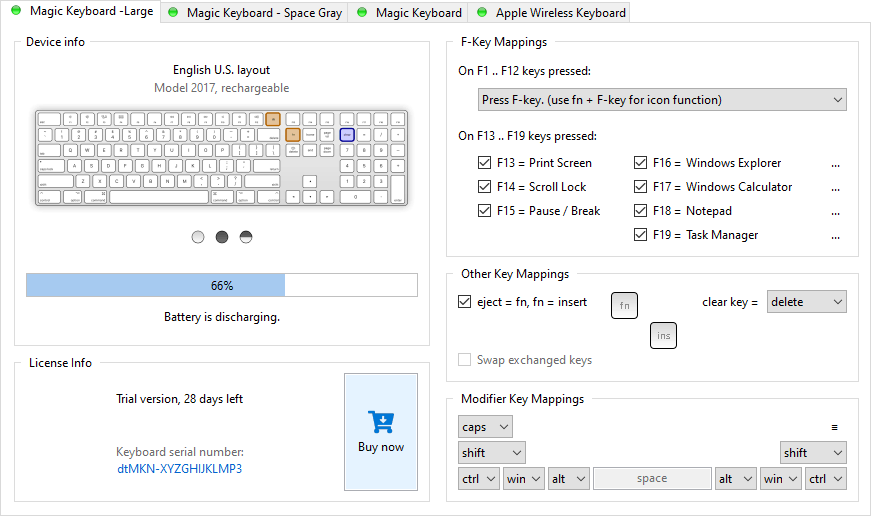
Task: Click green status dot on Space Gray tab
Action: pyautogui.click(x=173, y=12)
